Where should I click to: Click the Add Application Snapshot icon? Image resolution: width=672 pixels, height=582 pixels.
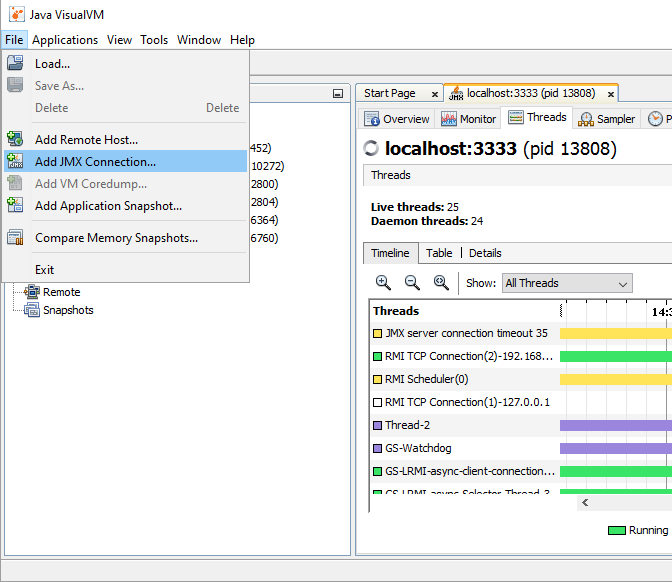[15, 205]
